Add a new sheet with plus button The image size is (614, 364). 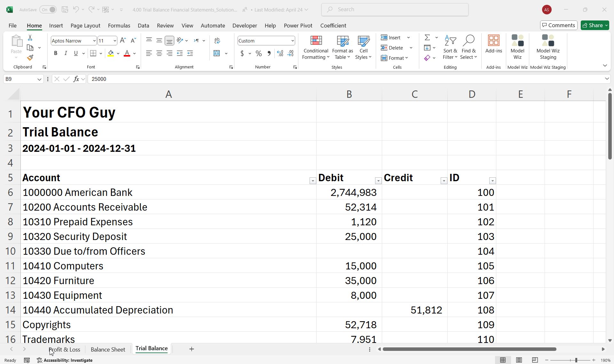192,349
